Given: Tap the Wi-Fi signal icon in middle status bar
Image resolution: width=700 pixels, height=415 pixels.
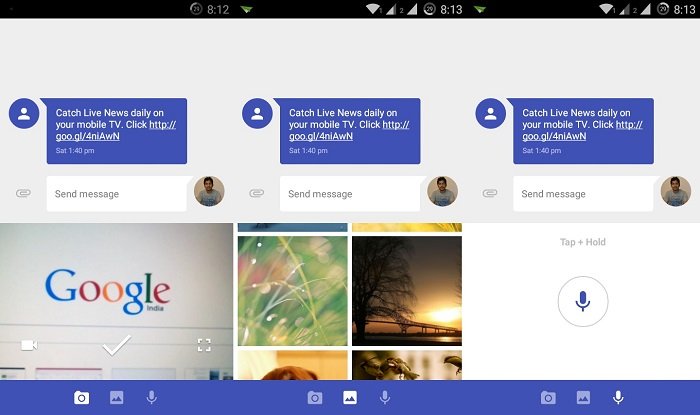Looking at the screenshot, I should click(372, 9).
